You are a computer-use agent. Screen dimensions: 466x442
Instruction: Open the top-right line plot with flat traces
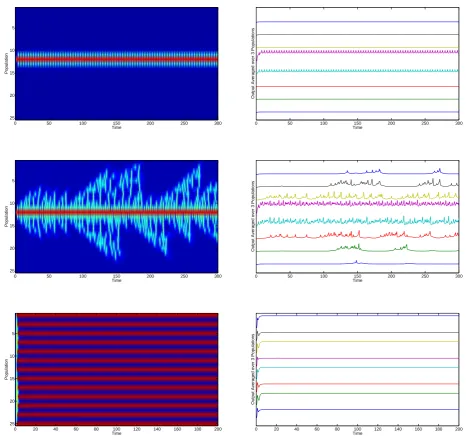tap(357, 63)
